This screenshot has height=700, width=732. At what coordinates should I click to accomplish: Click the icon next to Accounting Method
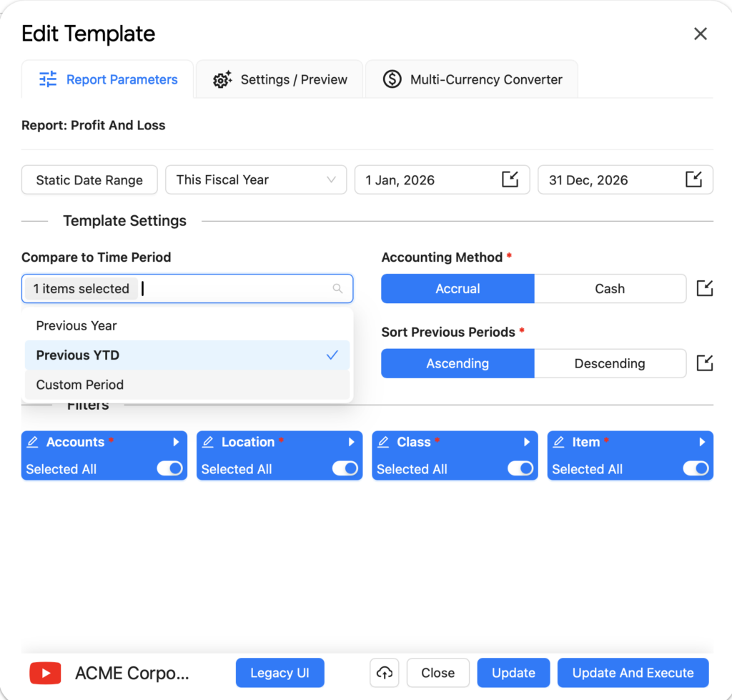click(x=704, y=289)
